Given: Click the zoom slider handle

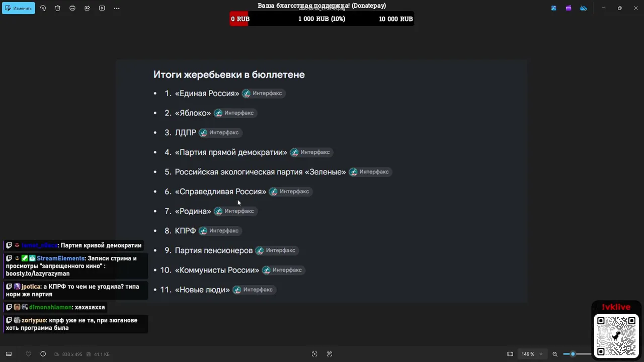Looking at the screenshot, I should 573,354.
